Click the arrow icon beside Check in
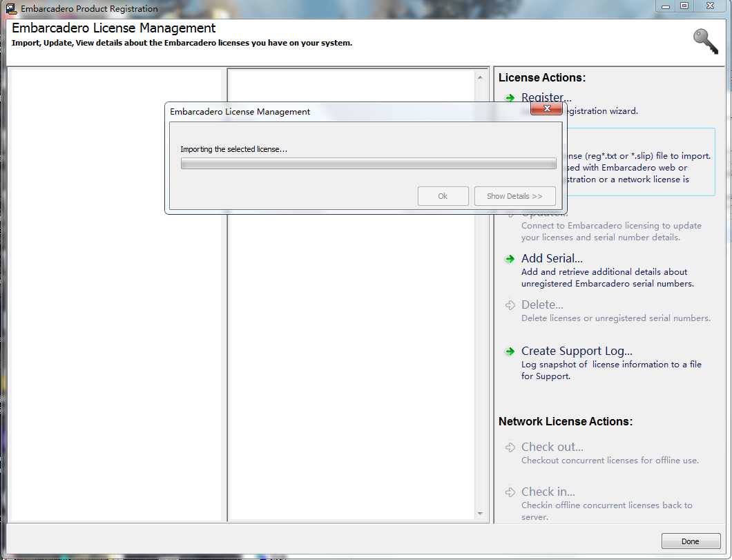Image resolution: width=732 pixels, height=560 pixels. 510,492
